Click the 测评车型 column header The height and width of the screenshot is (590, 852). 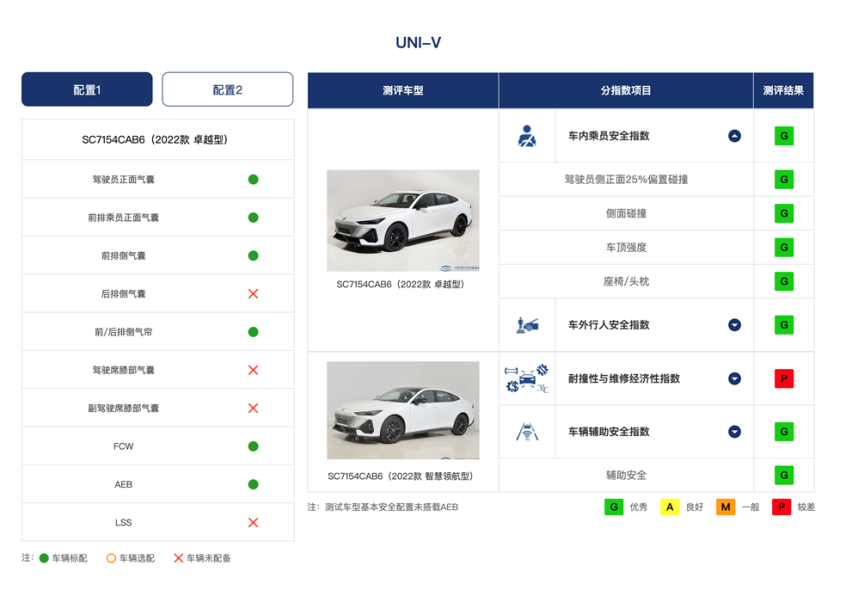point(403,90)
